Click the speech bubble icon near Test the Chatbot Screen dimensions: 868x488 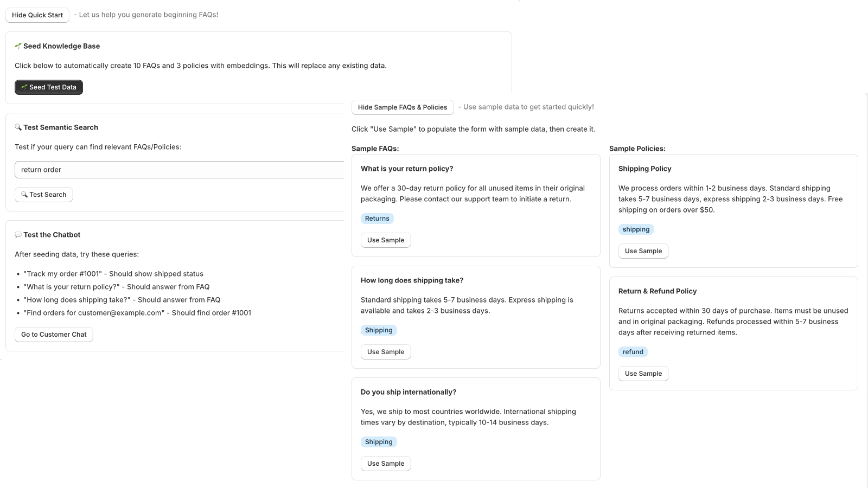18,234
